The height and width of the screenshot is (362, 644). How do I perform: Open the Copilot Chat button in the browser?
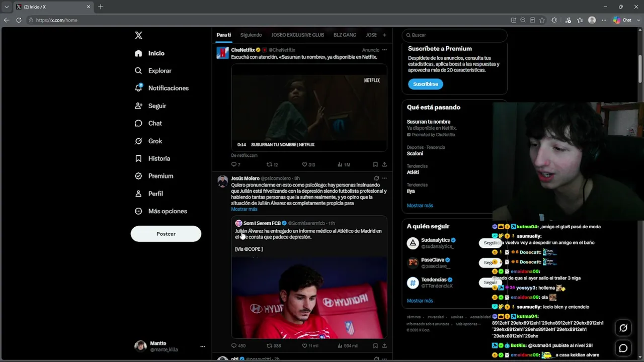pos(622,20)
